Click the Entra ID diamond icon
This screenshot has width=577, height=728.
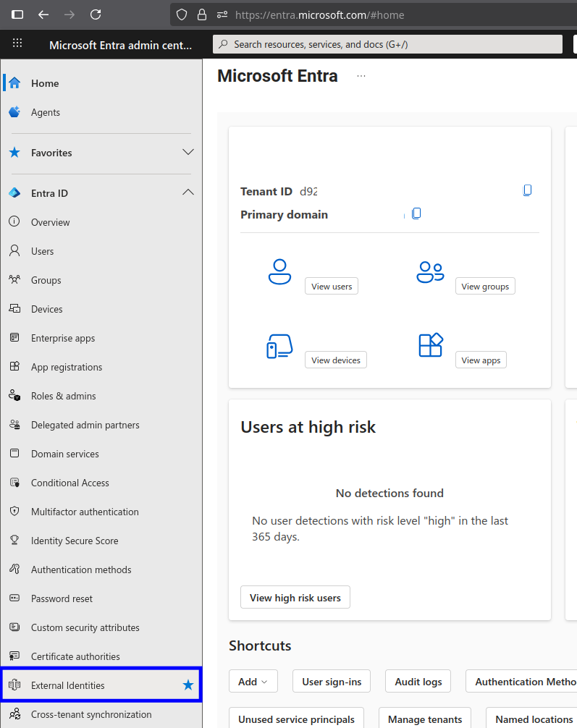pyautogui.click(x=15, y=192)
